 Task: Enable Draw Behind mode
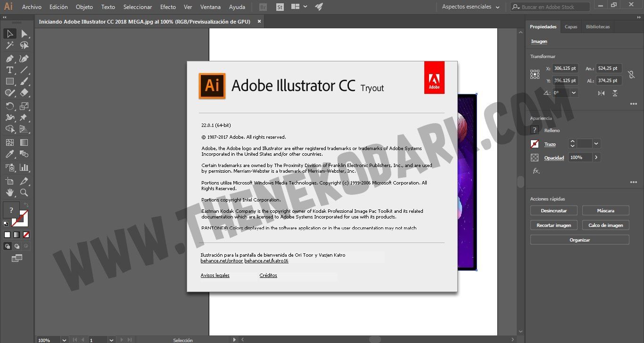[17, 246]
